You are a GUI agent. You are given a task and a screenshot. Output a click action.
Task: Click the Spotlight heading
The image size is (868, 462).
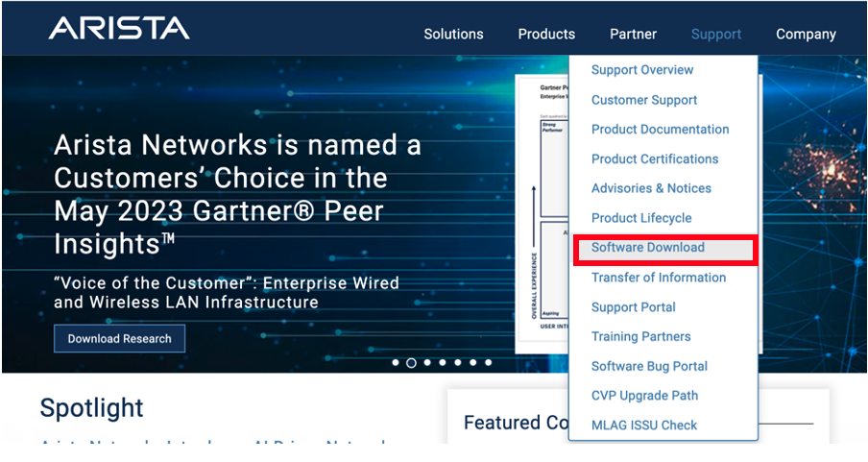coord(91,408)
